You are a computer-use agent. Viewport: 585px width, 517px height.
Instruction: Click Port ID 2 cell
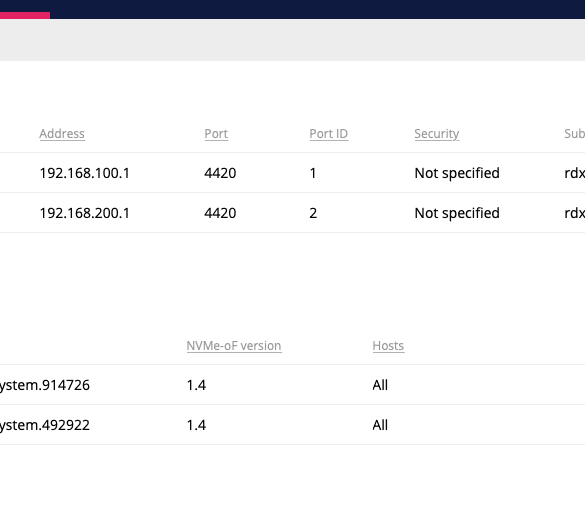pyautogui.click(x=313, y=213)
